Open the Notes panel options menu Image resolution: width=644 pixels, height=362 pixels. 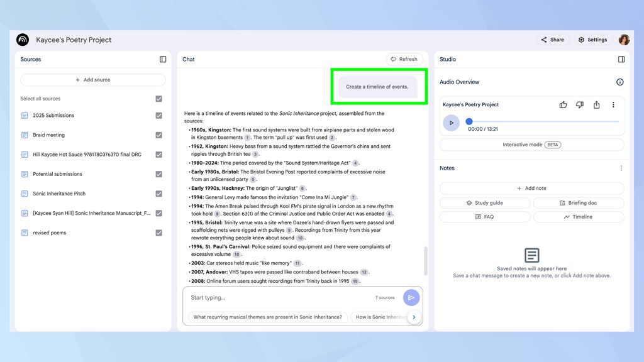[621, 167]
